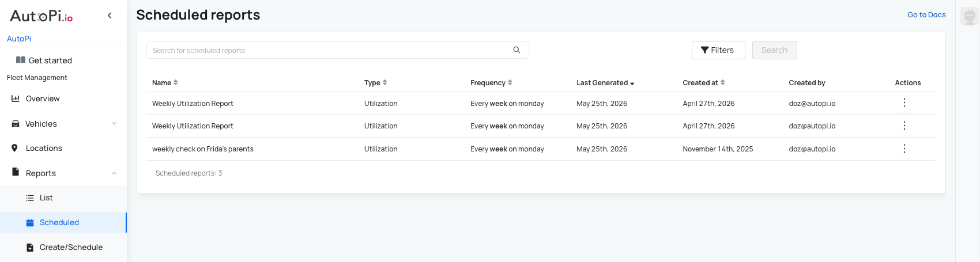Open the reports List submenu
Viewport: 980px width, 262px height.
click(x=46, y=198)
